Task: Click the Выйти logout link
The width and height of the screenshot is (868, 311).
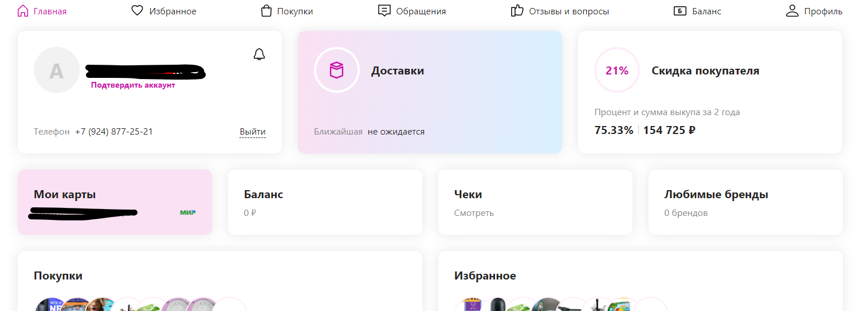Action: pyautogui.click(x=253, y=132)
